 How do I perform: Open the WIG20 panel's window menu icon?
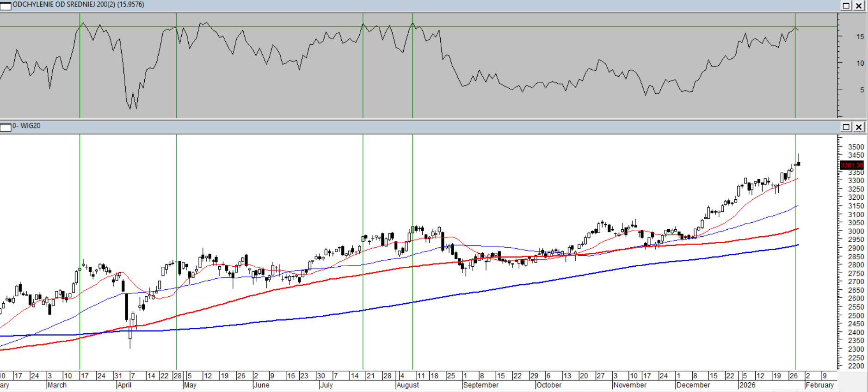pyautogui.click(x=6, y=127)
